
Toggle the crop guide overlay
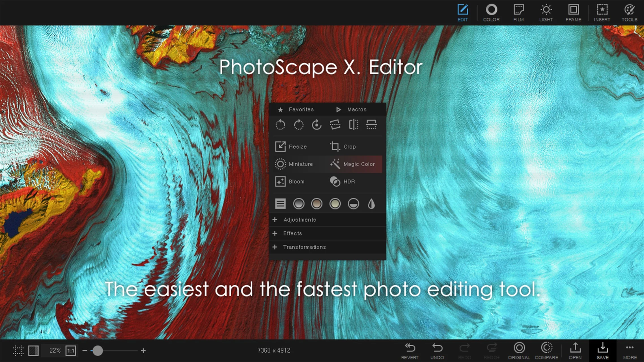18,350
